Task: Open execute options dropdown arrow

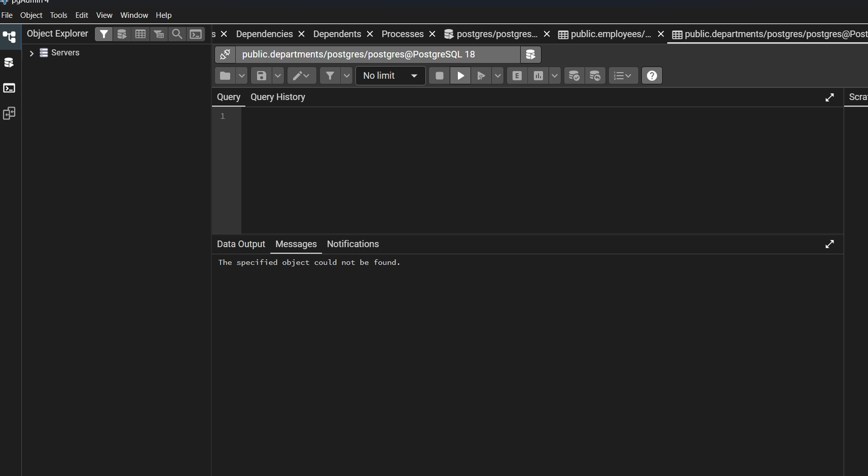Action: coord(497,75)
